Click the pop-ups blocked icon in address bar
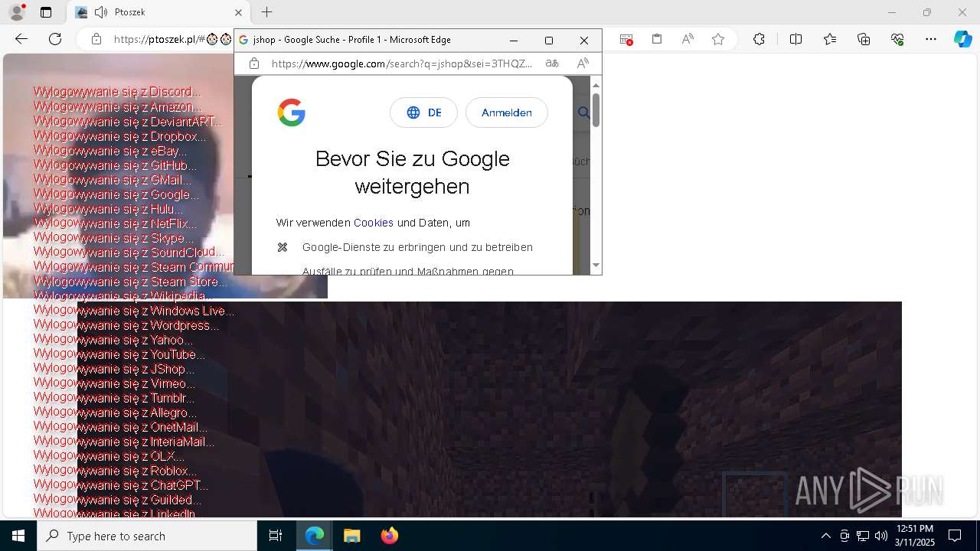This screenshot has height=551, width=980. [x=626, y=39]
